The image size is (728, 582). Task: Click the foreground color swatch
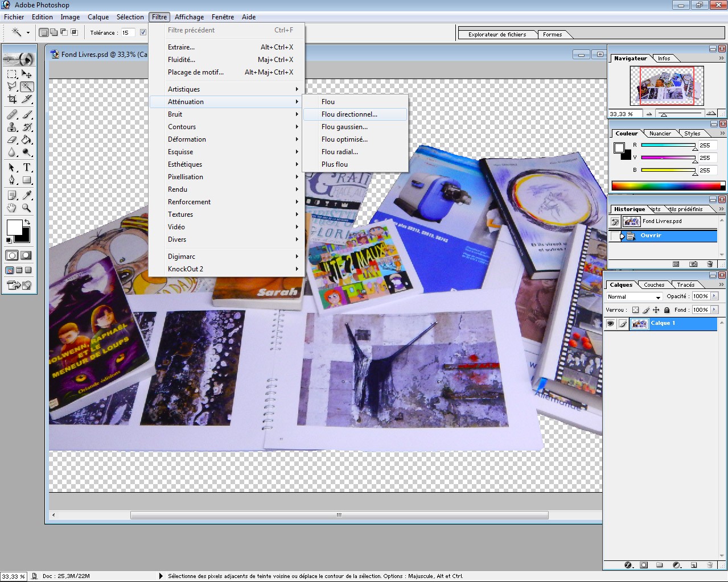point(14,228)
